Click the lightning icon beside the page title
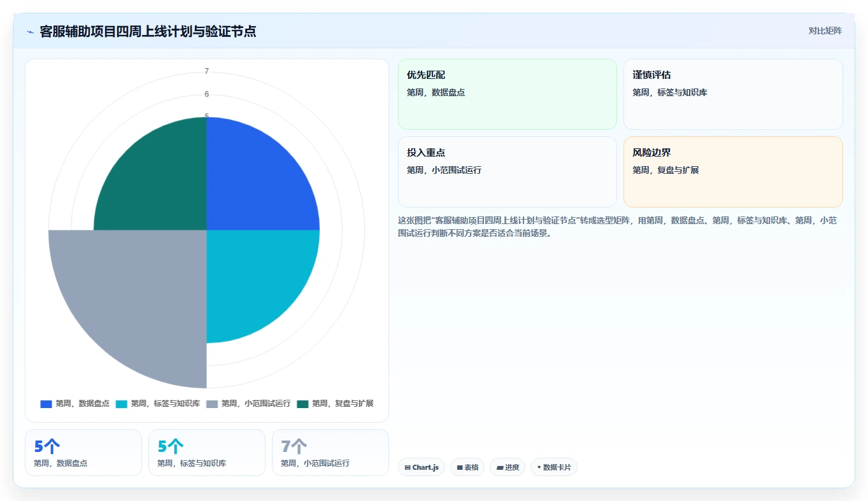The height and width of the screenshot is (501, 868). (30, 31)
